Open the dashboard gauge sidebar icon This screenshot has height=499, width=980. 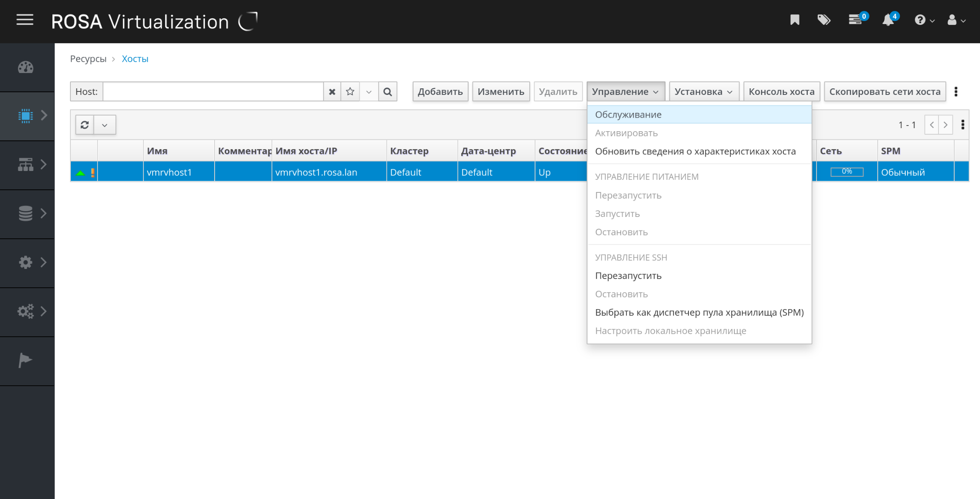click(25, 67)
